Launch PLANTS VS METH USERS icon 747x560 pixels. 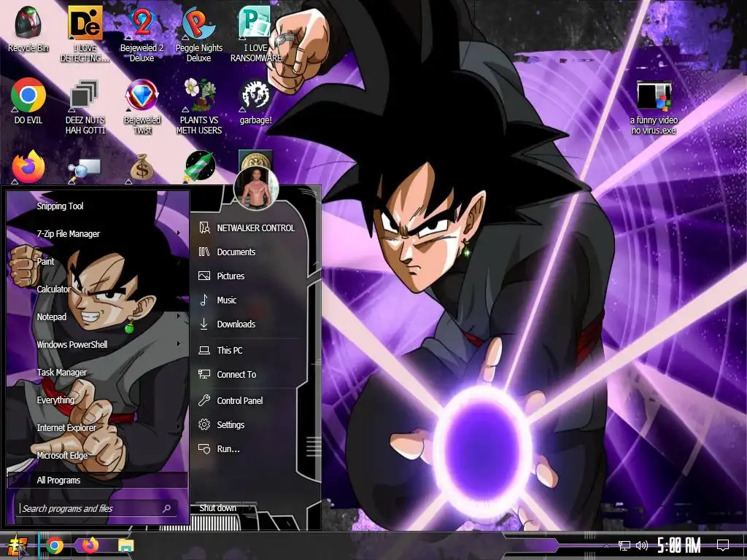(x=198, y=106)
